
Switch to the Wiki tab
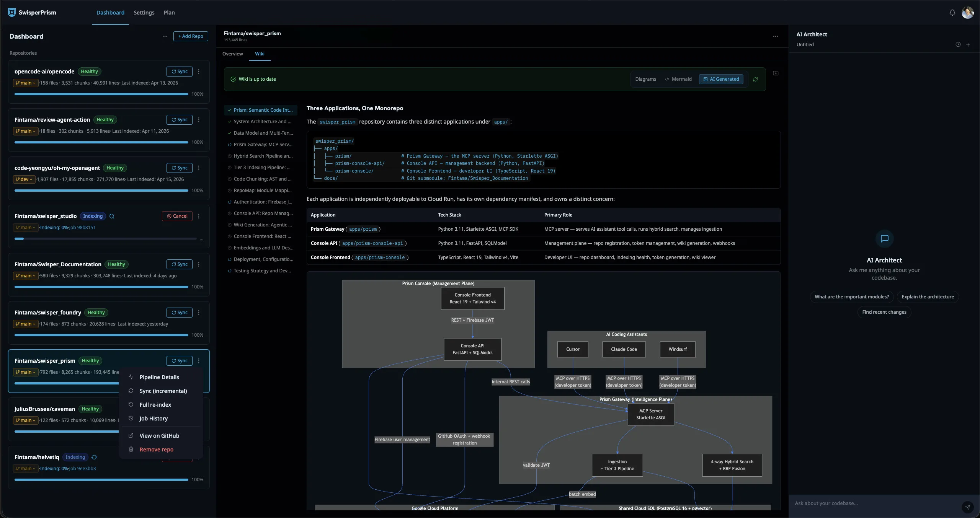coord(260,54)
